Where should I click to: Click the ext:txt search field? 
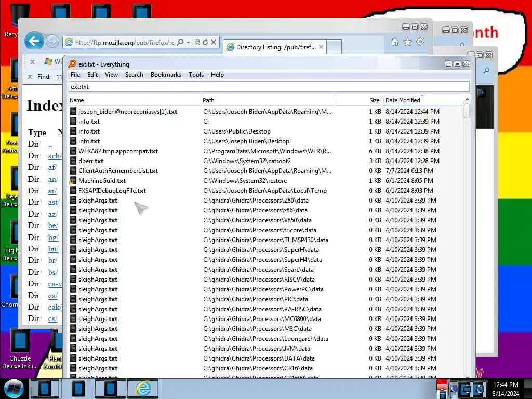[269, 87]
